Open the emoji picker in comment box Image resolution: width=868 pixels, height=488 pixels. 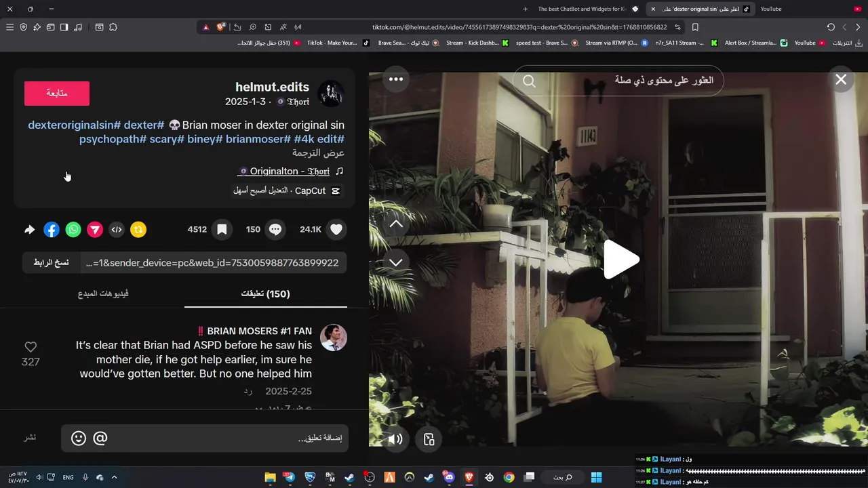[x=79, y=439]
